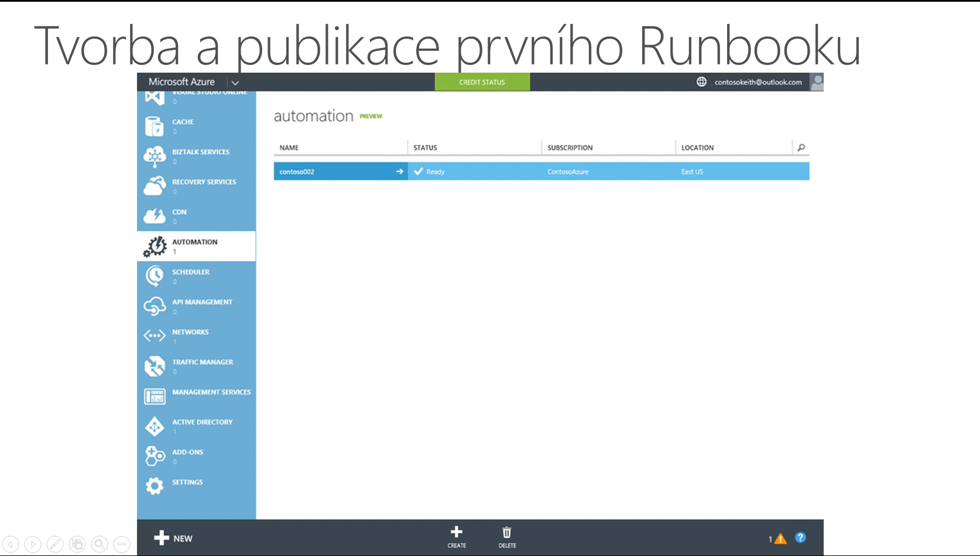Click the globe language icon

[x=701, y=82]
